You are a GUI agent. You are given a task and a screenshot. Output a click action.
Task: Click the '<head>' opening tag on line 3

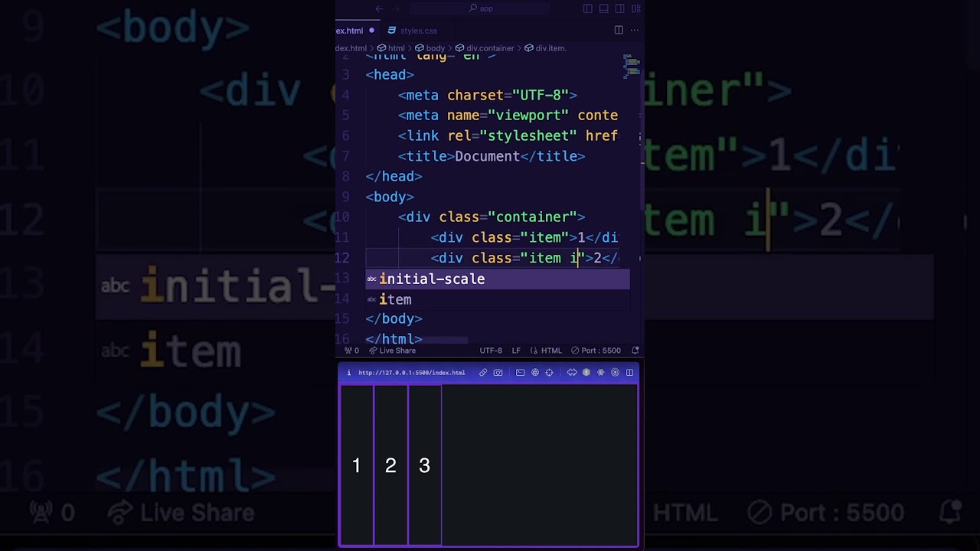click(390, 74)
